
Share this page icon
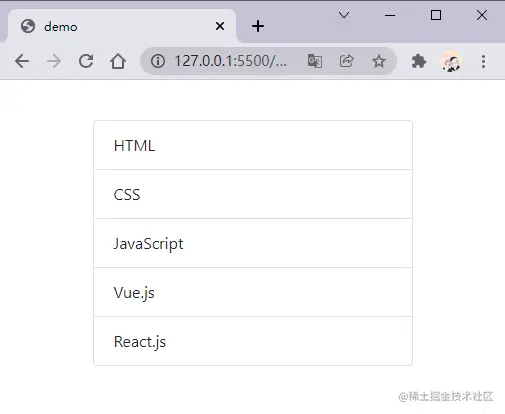point(347,61)
